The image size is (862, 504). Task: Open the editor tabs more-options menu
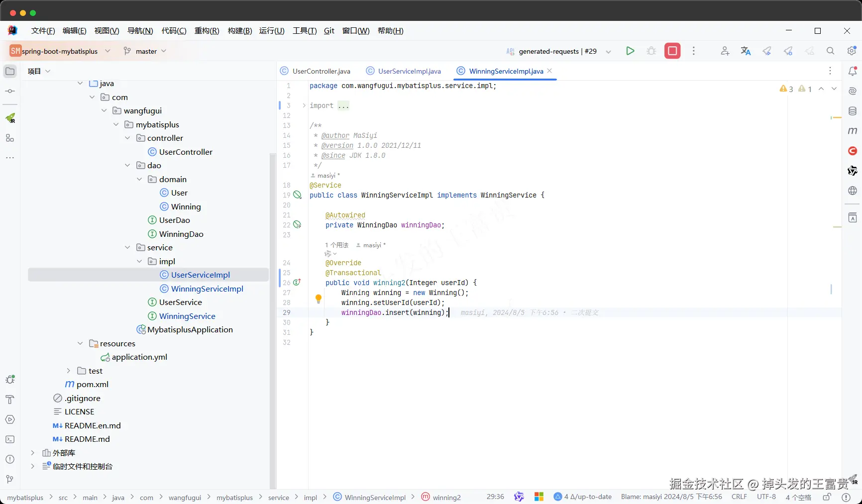pyautogui.click(x=830, y=71)
